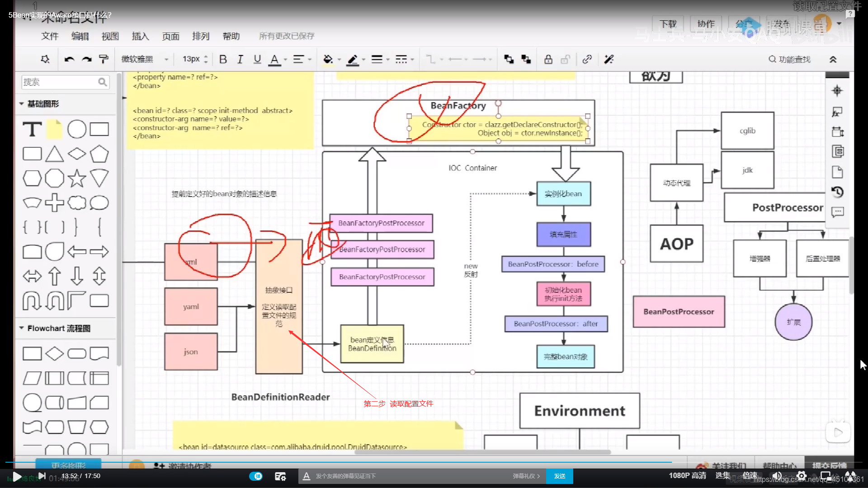Open the line width dropdown
868x488 pixels.
coord(380,59)
